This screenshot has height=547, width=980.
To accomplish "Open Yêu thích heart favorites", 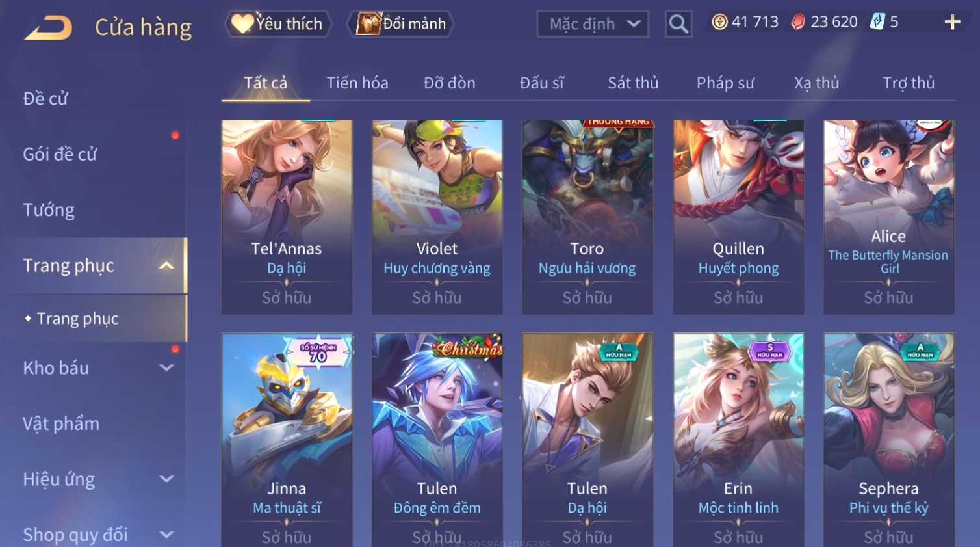I will click(x=278, y=24).
